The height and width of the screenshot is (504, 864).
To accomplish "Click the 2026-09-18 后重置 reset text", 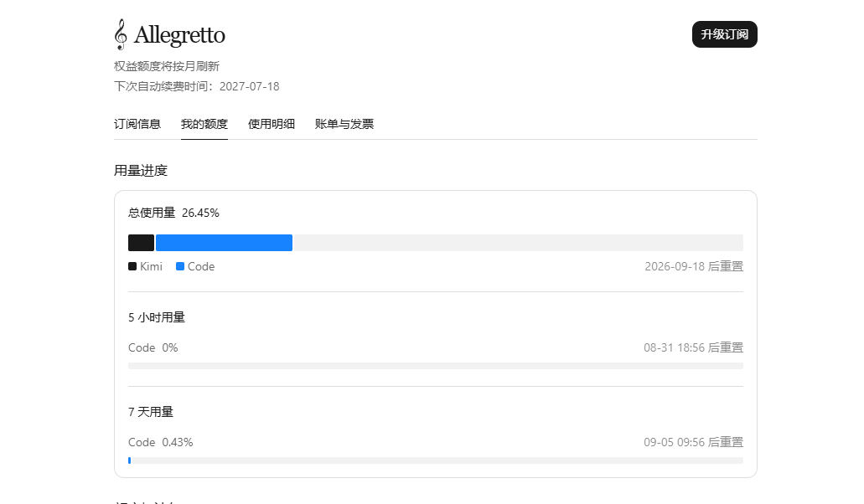I will click(x=694, y=266).
